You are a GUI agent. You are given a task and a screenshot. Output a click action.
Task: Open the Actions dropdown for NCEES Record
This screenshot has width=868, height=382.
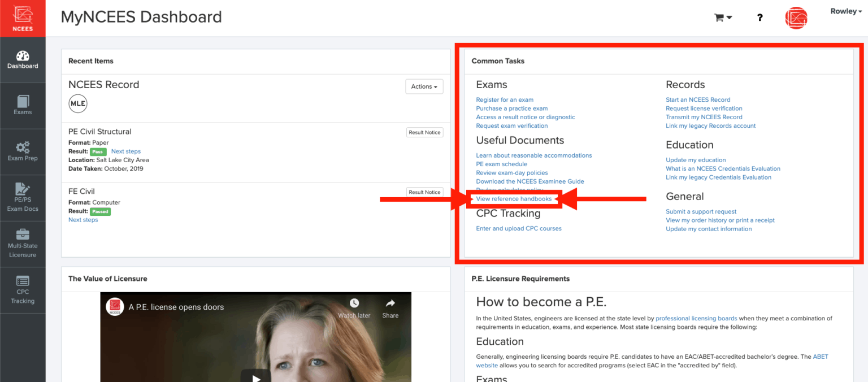coord(424,86)
